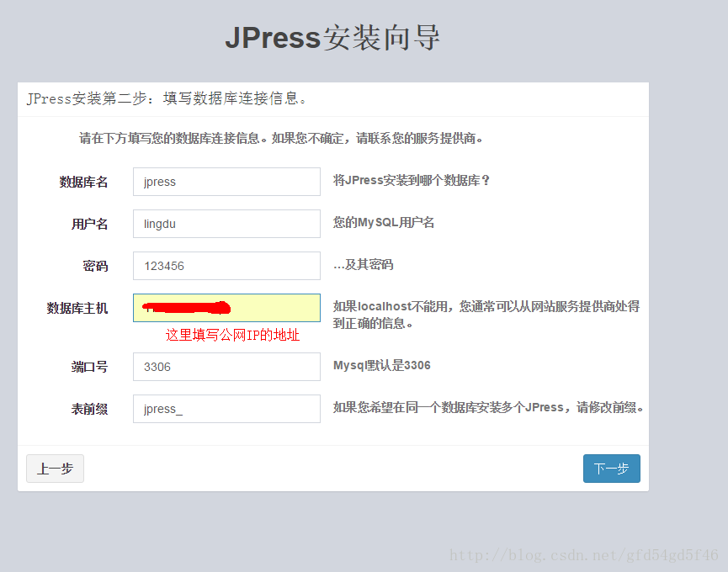728x572 pixels.
Task: Click the 表前缀 label
Action: point(89,409)
